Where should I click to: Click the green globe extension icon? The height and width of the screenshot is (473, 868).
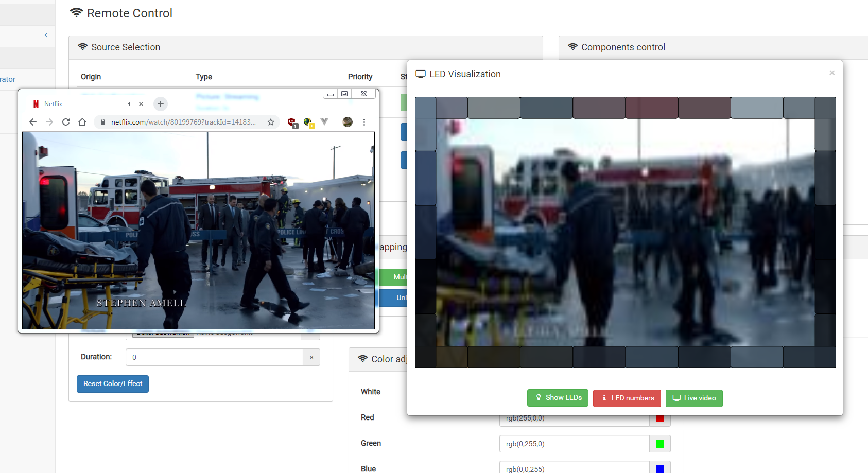point(308,122)
